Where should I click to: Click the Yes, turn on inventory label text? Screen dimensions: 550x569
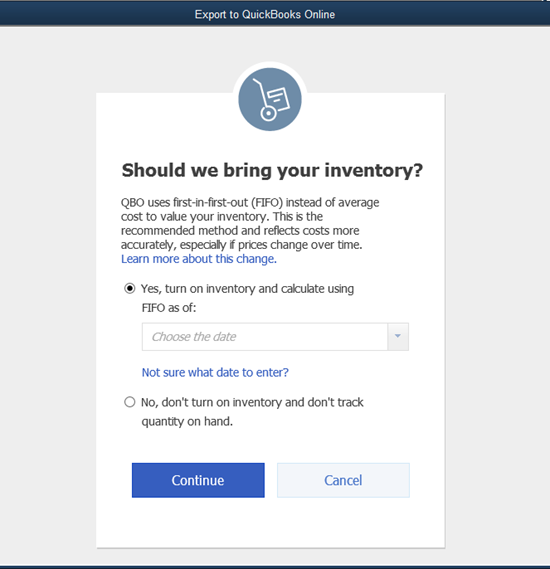pyautogui.click(x=247, y=289)
